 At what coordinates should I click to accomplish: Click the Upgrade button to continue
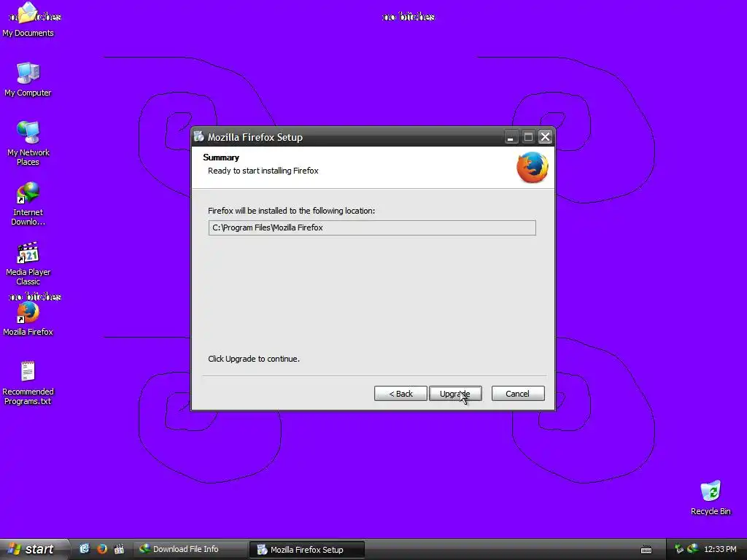pos(455,393)
